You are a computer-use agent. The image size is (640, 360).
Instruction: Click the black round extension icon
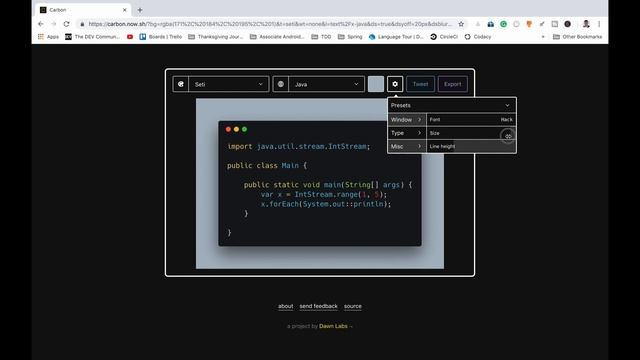pyautogui.click(x=567, y=24)
